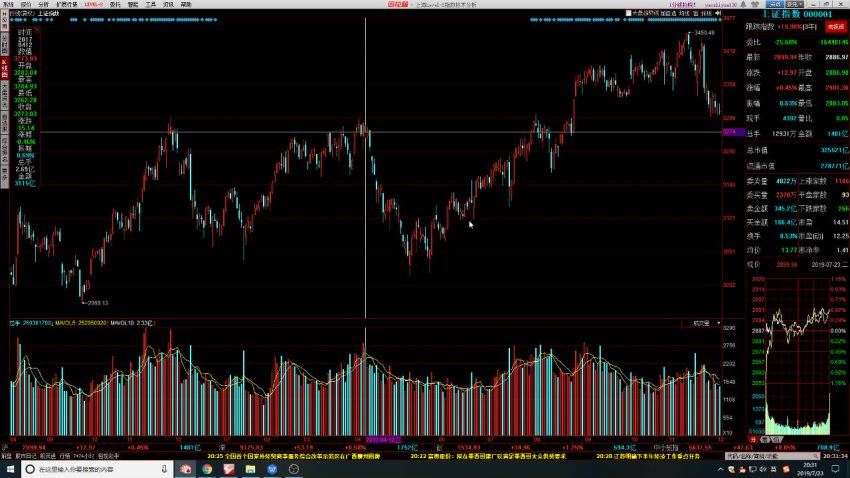Viewport: 850px width, 478px height.
Task: Open the 扩展行情 menu
Action: point(67,4)
